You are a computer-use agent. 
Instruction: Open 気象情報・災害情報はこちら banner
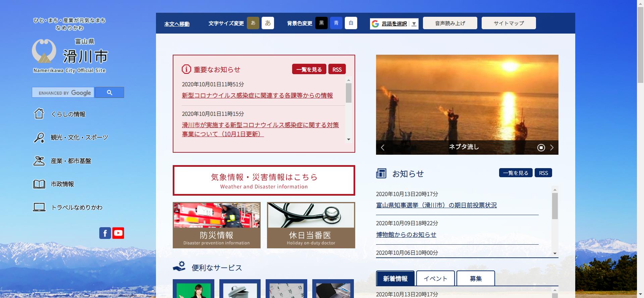point(264,180)
